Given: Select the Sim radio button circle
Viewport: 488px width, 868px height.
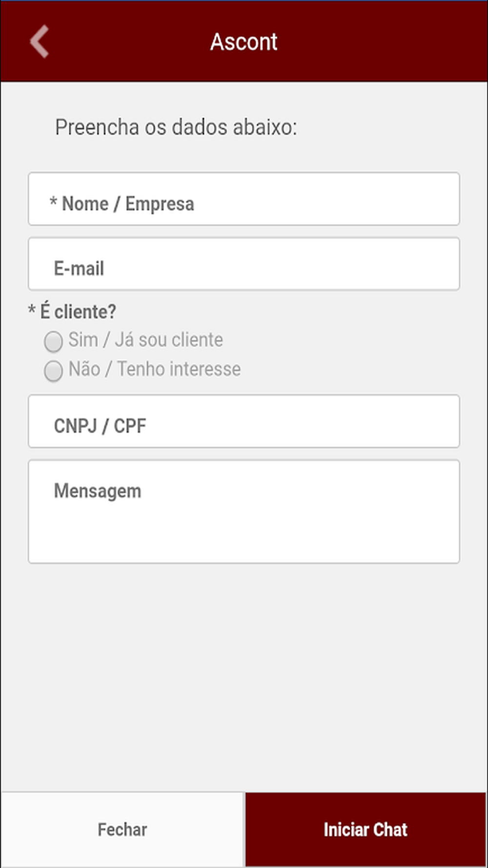Looking at the screenshot, I should coord(53,341).
